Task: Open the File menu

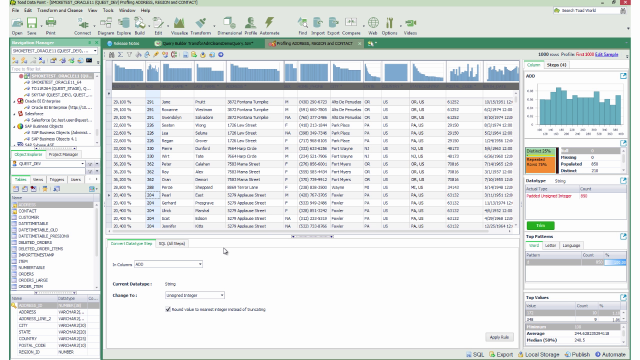Action: coord(16,10)
